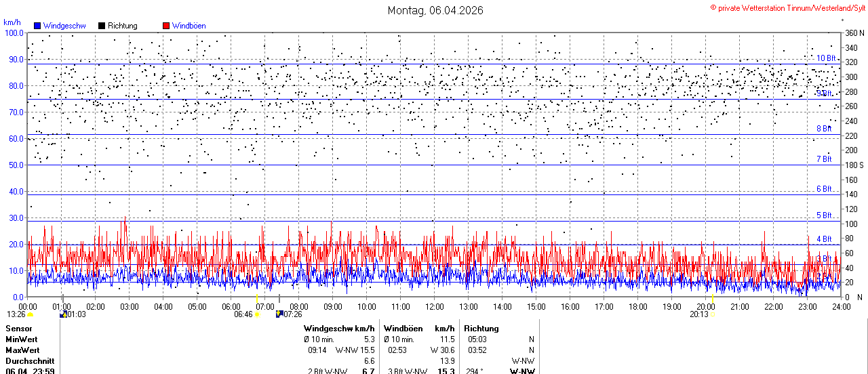Click the minimum gust value 11.5
868x374 pixels.
(447, 339)
